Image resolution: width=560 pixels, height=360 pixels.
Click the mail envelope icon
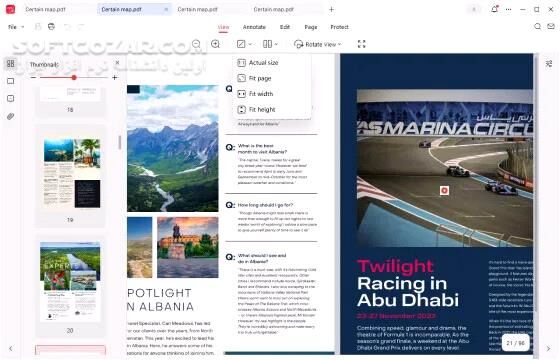(x=551, y=26)
